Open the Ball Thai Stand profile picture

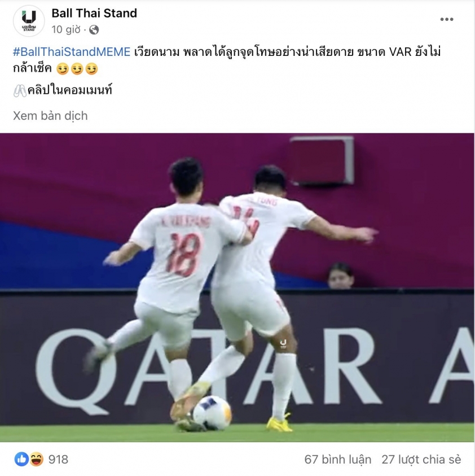(29, 21)
